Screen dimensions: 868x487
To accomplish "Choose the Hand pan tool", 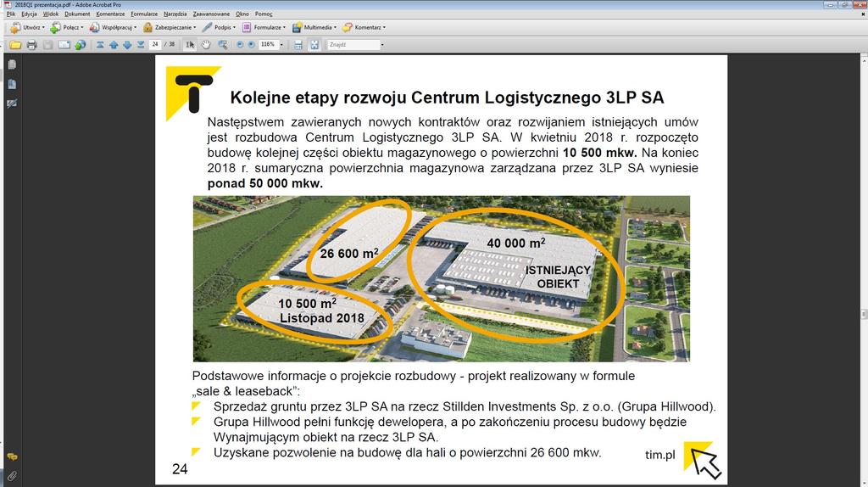I will click(x=206, y=45).
